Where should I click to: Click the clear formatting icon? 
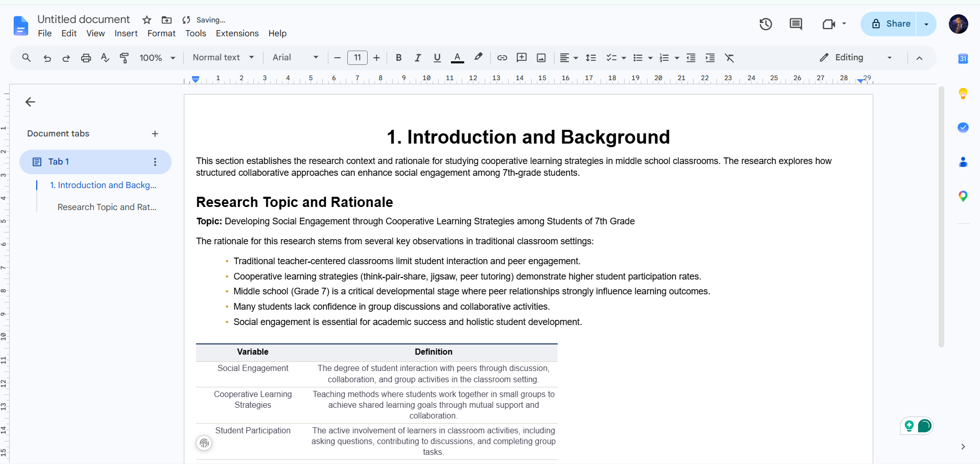pyautogui.click(x=729, y=58)
